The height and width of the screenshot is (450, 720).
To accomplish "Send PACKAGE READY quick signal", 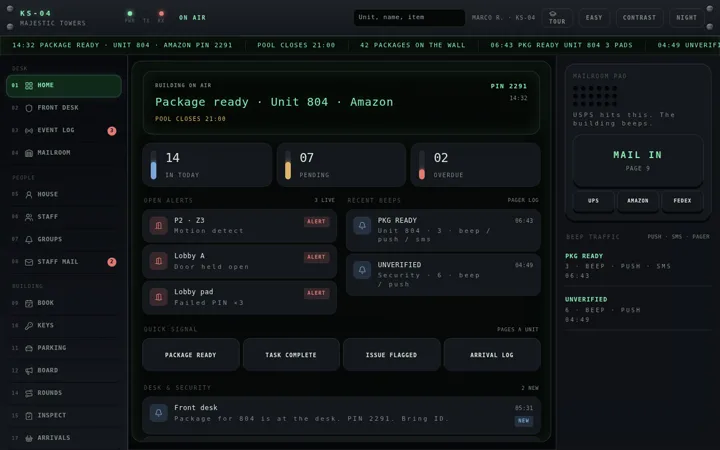I will pyautogui.click(x=191, y=355).
